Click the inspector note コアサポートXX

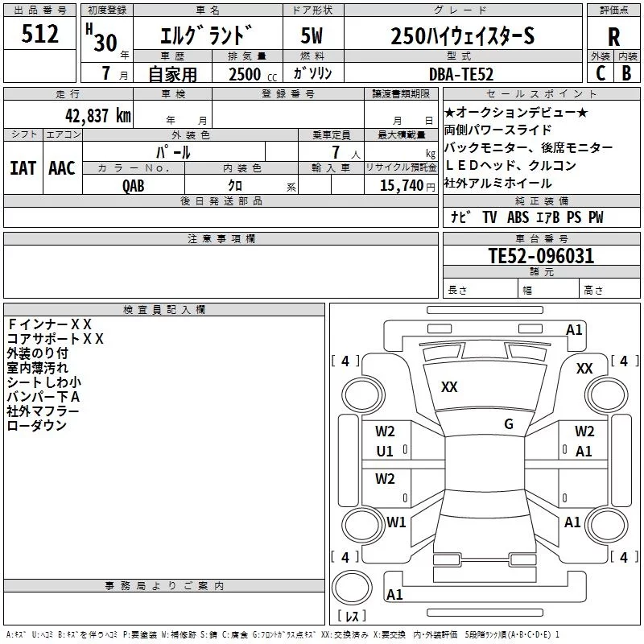tap(56, 338)
